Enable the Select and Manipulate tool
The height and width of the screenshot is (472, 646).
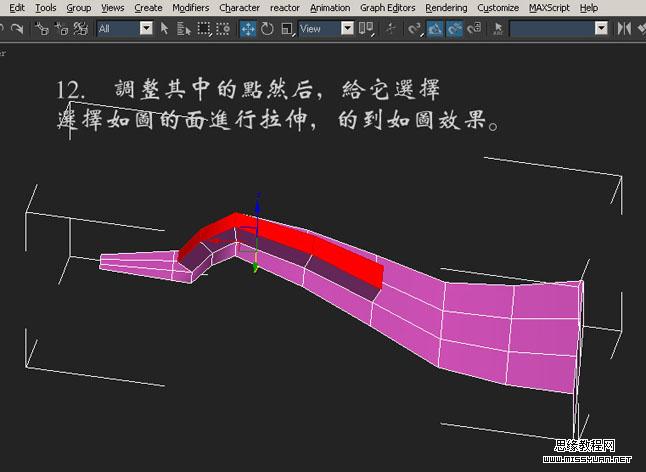pos(390,28)
